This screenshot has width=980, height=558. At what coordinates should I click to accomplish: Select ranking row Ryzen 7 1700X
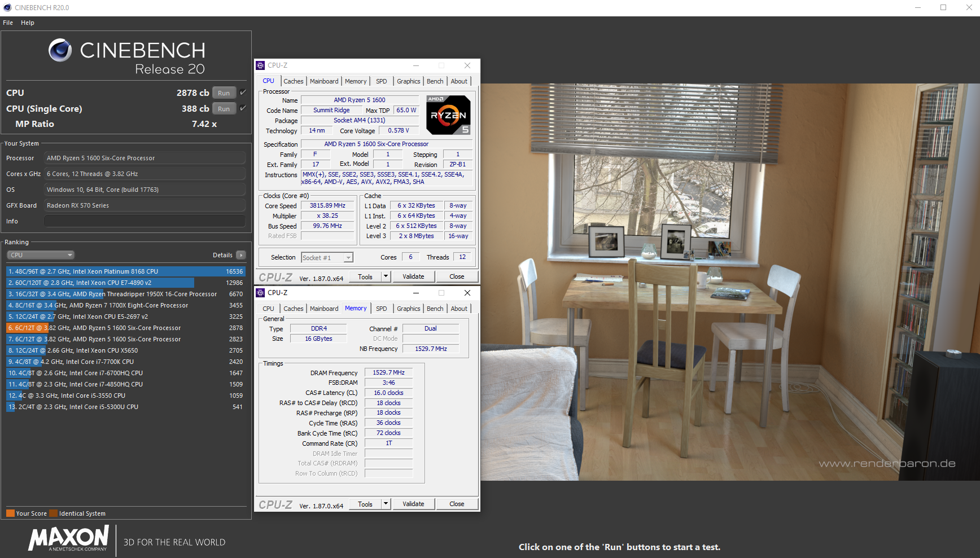click(x=126, y=305)
